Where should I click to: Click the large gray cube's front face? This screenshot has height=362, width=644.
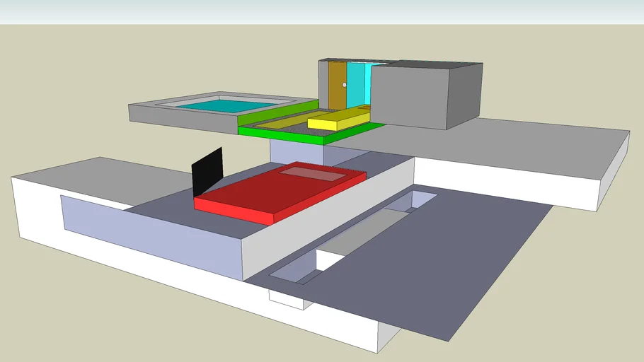(408, 97)
